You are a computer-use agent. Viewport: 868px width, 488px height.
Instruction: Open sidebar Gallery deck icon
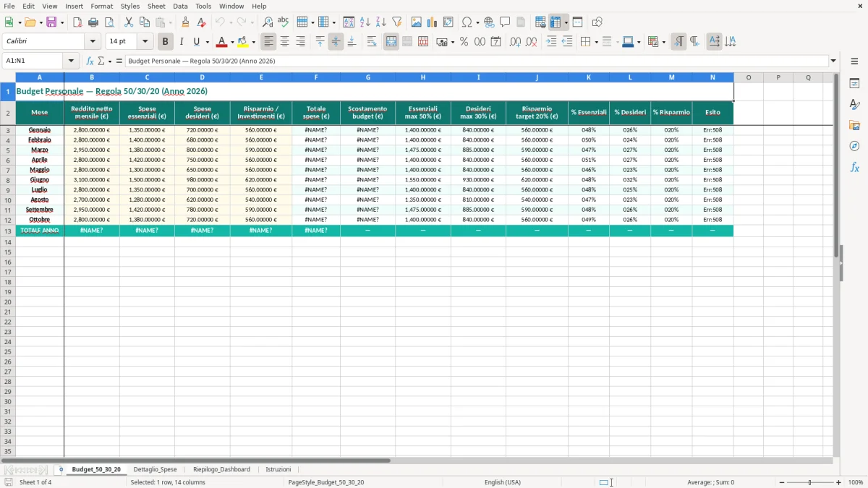tap(854, 126)
